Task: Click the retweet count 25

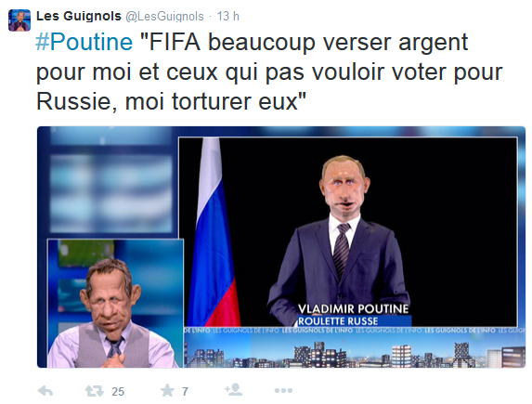Action: pos(118,391)
